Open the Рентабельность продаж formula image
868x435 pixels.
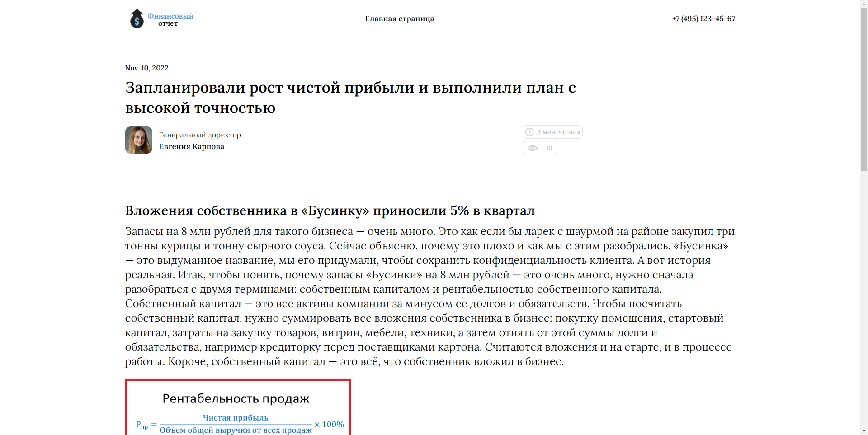[x=238, y=407]
